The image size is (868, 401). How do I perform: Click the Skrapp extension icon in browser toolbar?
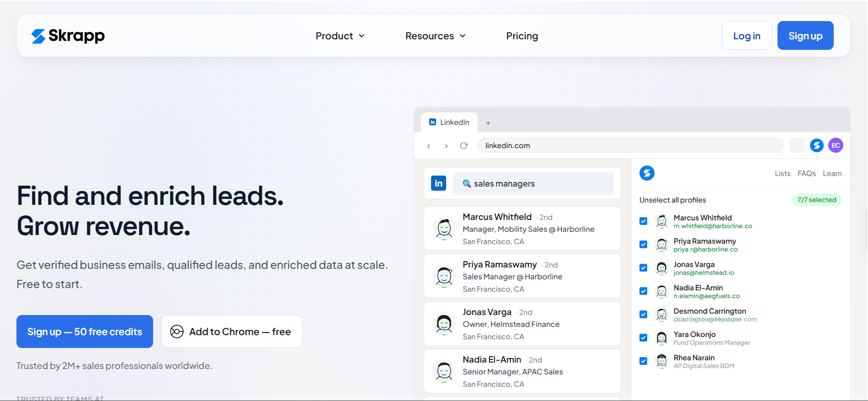click(816, 145)
